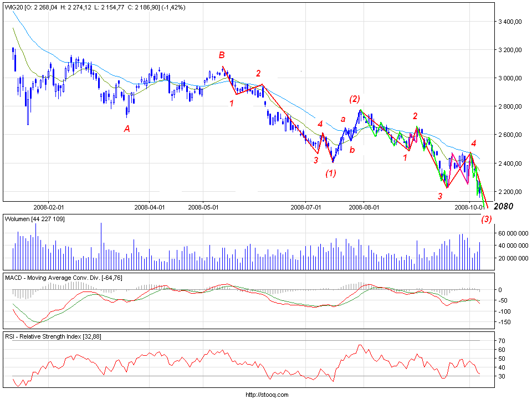Click the 2008-05-01 date axis label

(203, 208)
